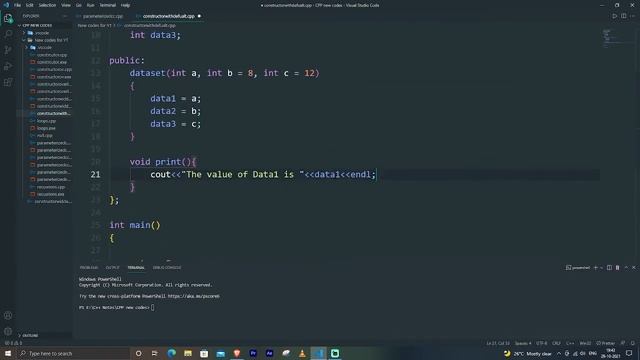Select the constructorwithdefualt.cpp editor tab
The height and width of the screenshot is (360, 640).
pos(169,16)
